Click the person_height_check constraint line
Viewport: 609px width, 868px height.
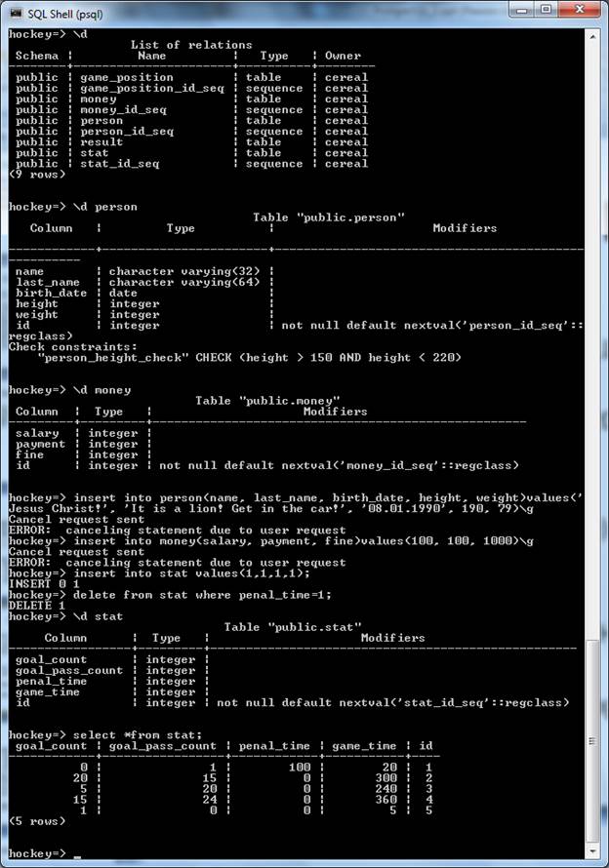tap(250, 358)
